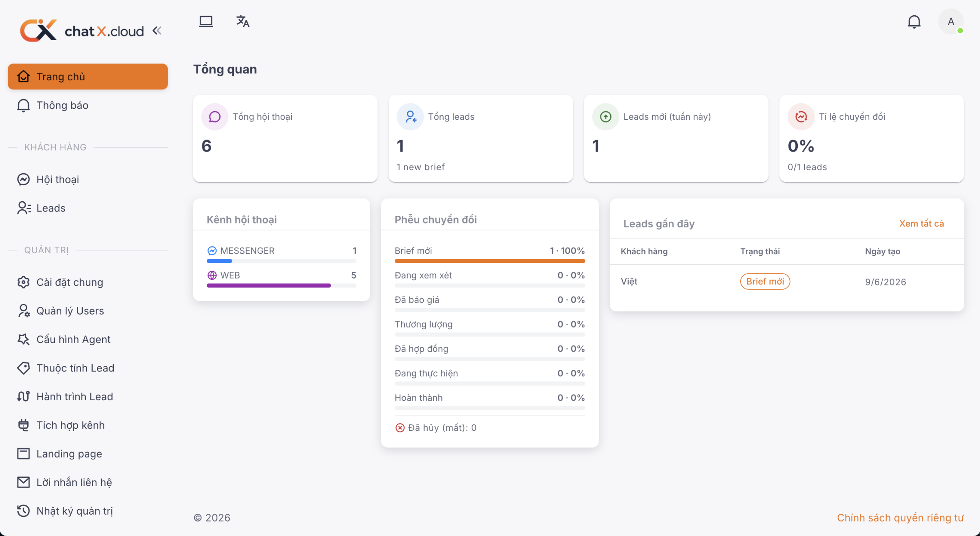Click the '1 new brief' text
Screen dimensions: 980x536
(420, 167)
